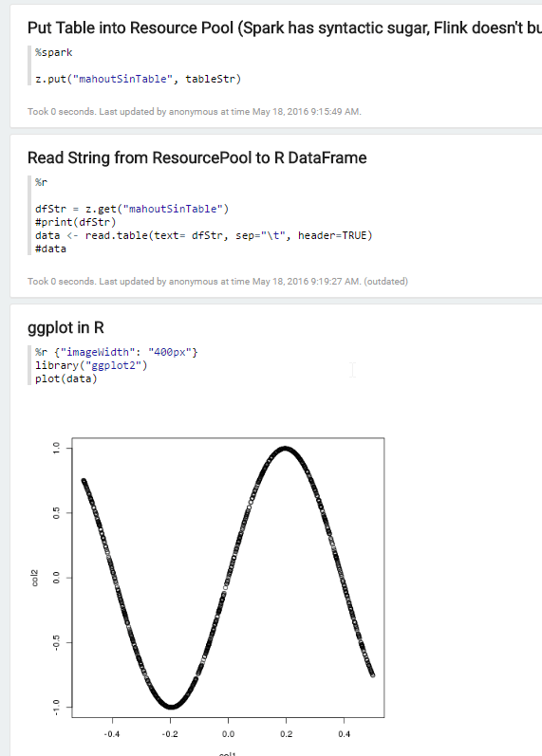Click the data <- read.table code line
The width and height of the screenshot is (542, 756).
click(x=204, y=235)
